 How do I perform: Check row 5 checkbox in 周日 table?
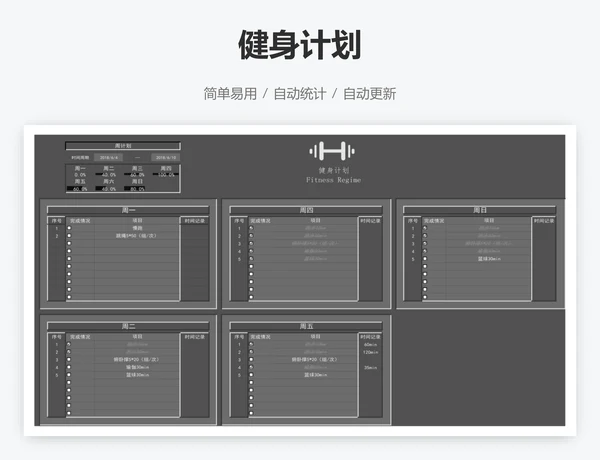tap(425, 258)
